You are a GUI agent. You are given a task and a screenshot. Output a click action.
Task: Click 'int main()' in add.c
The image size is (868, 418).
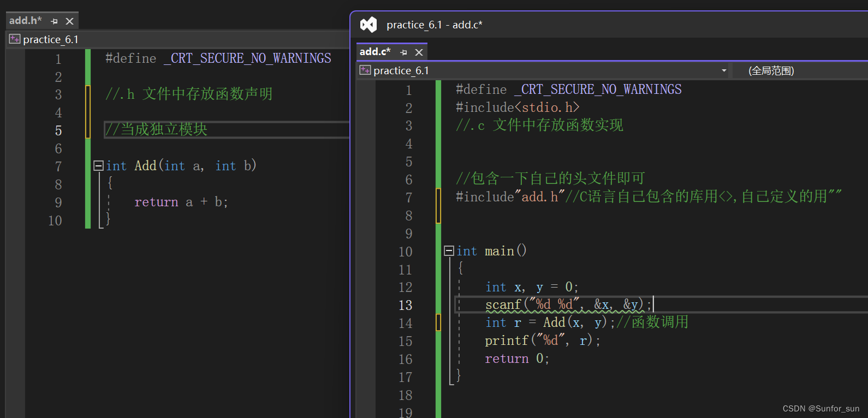point(491,251)
